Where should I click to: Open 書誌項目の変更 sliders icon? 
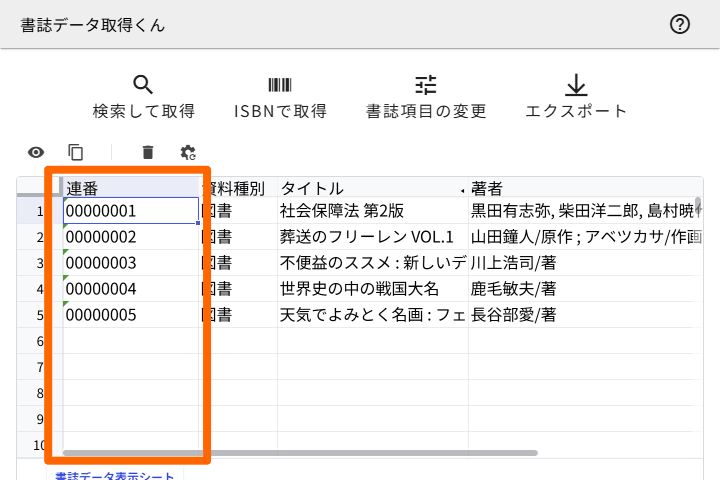(426, 85)
